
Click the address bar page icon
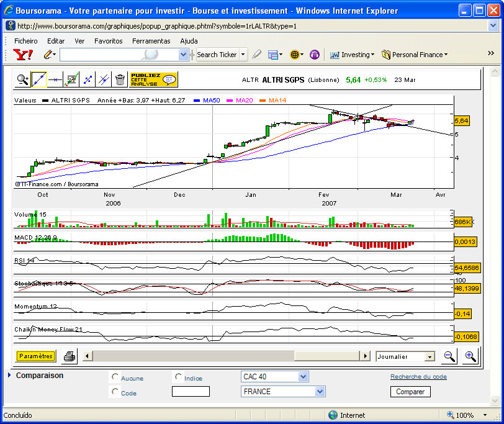tap(11, 25)
